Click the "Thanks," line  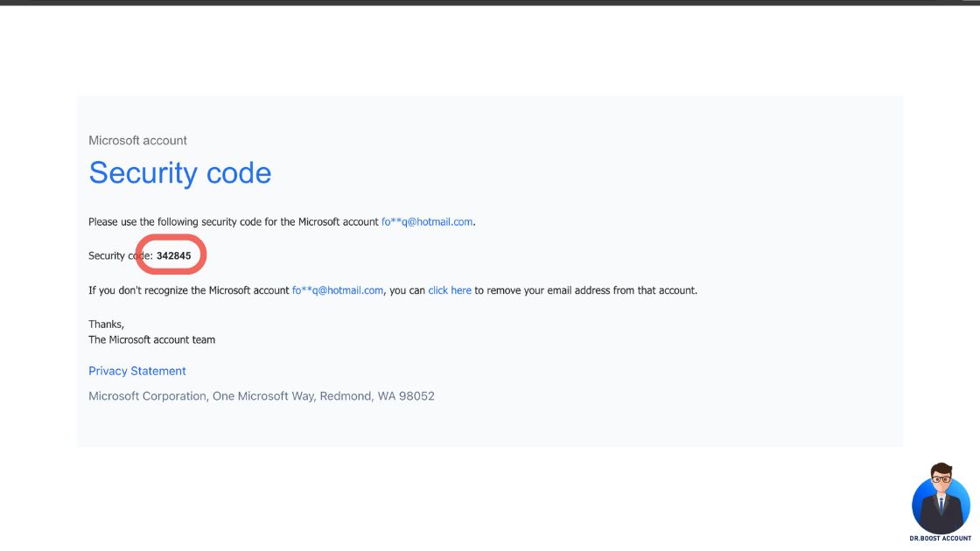[x=106, y=324]
